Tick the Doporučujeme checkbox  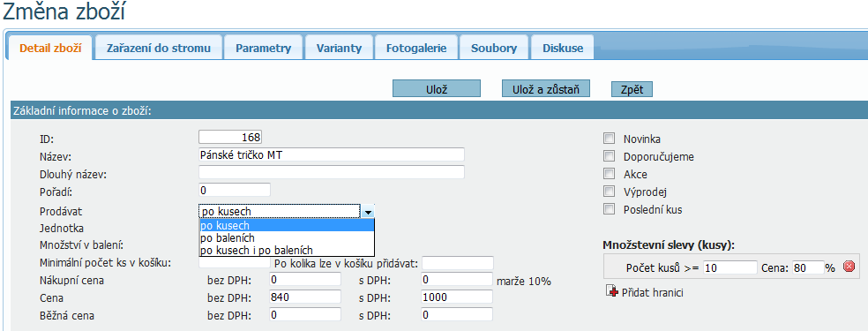coord(610,156)
